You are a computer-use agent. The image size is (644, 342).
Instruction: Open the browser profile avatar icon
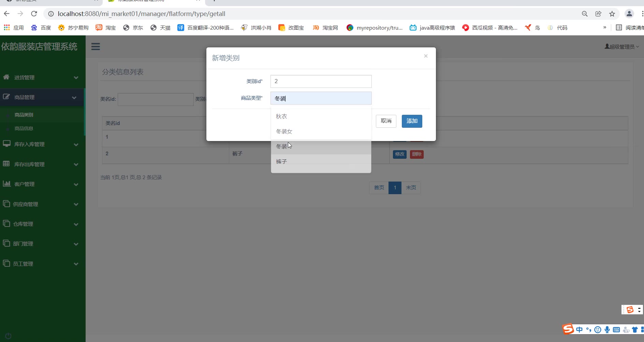click(x=629, y=14)
